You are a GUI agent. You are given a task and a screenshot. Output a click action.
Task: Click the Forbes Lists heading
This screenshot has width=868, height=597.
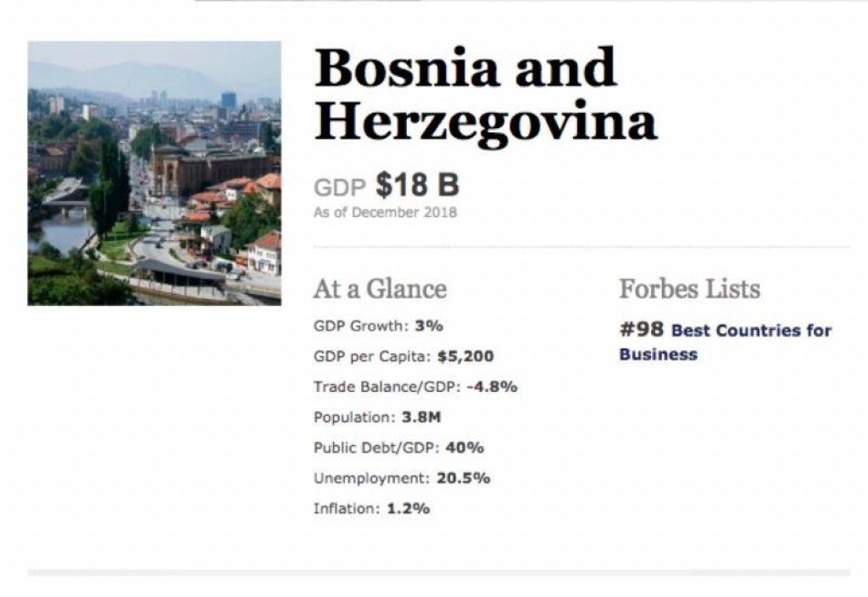[x=690, y=289]
